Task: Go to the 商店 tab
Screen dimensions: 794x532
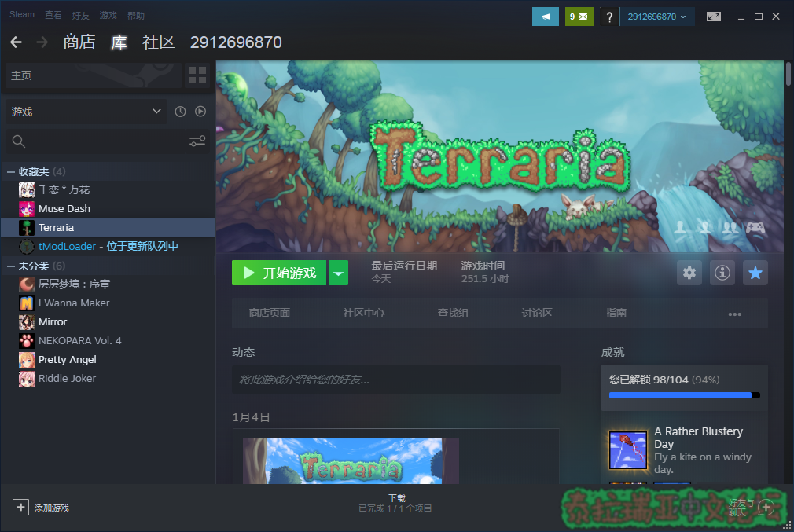Action: pyautogui.click(x=79, y=42)
